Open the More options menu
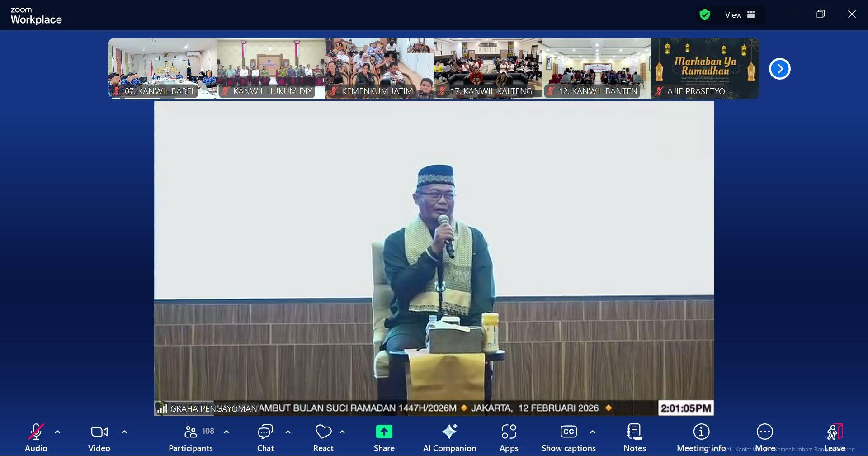868x456 pixels. 765,437
